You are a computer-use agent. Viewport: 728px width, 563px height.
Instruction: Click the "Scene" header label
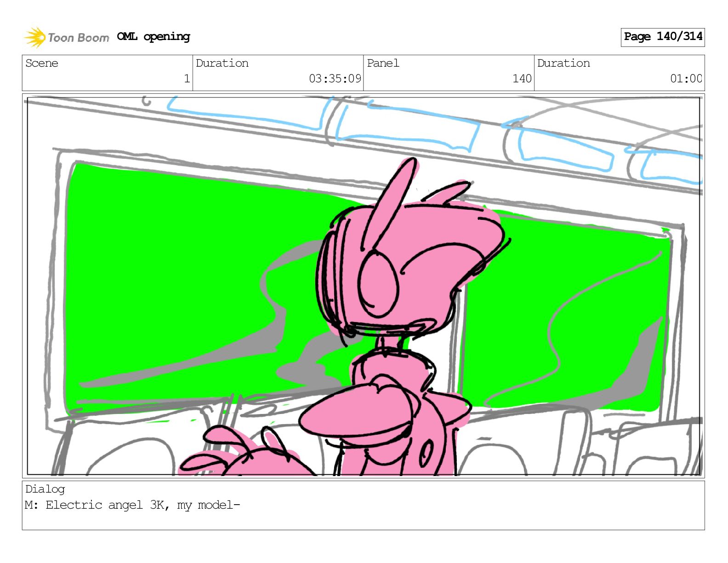[42, 63]
